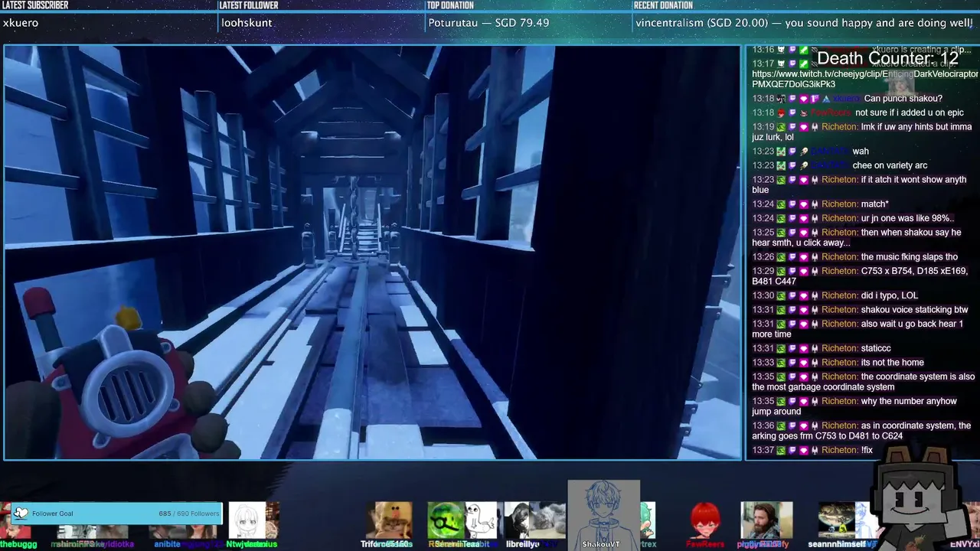
Task: Click the purple Twitch badge on "match*" message
Action: (x=792, y=204)
